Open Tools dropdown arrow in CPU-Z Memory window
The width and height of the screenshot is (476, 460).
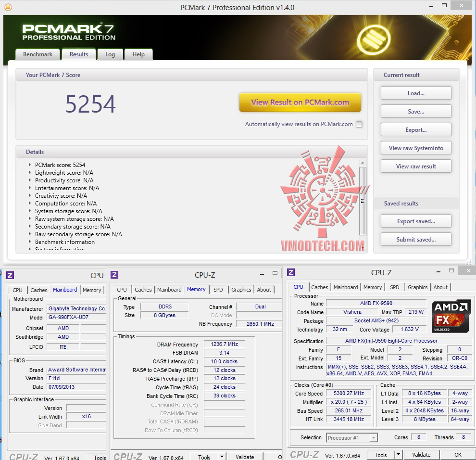(x=222, y=457)
